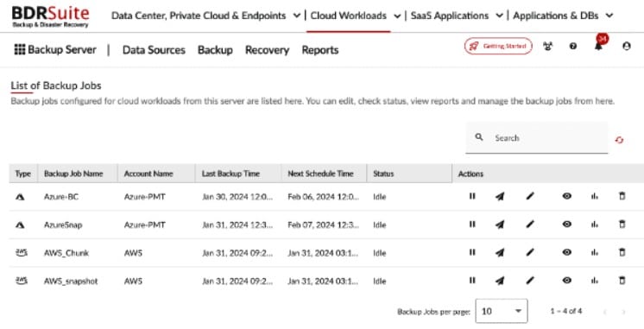Open the Backup menu

pos(215,50)
